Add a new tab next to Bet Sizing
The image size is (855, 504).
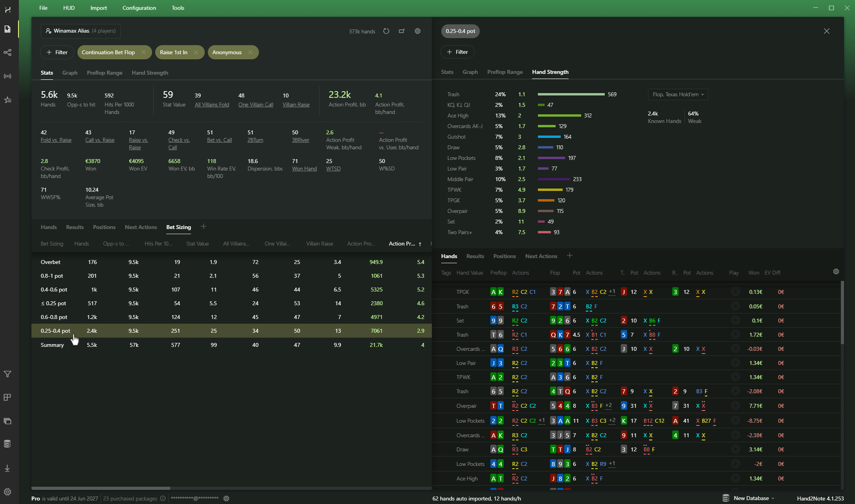(203, 227)
